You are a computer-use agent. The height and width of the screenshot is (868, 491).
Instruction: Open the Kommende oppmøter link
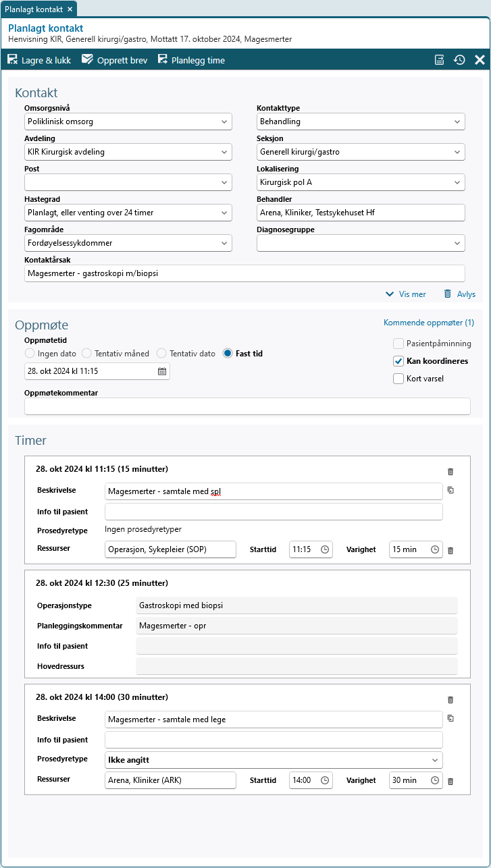point(429,323)
